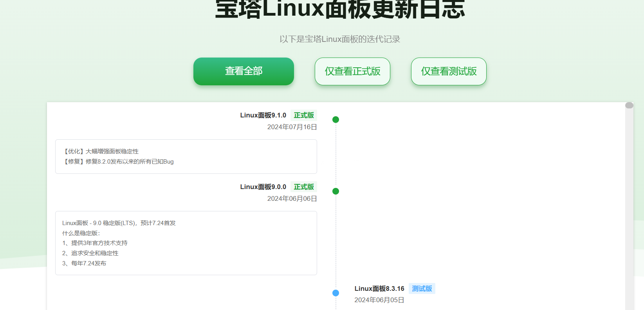
Task: Select the 查看全部 filter button
Action: point(244,71)
